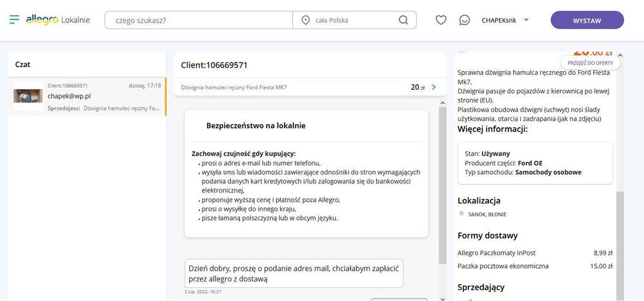Click the Allegro Lokalnie logo
Screen dimensions: 644x301
(x=58, y=20)
